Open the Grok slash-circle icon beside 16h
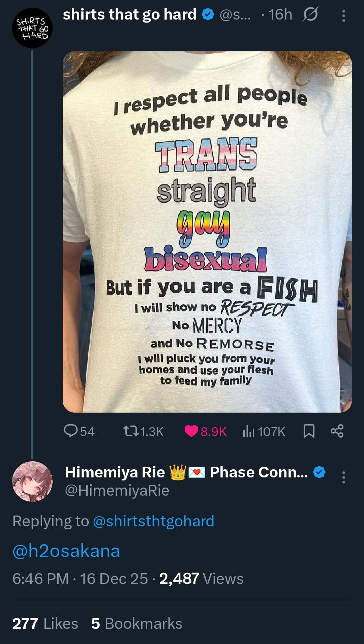Image resolution: width=364 pixels, height=644 pixels. pyautogui.click(x=310, y=14)
